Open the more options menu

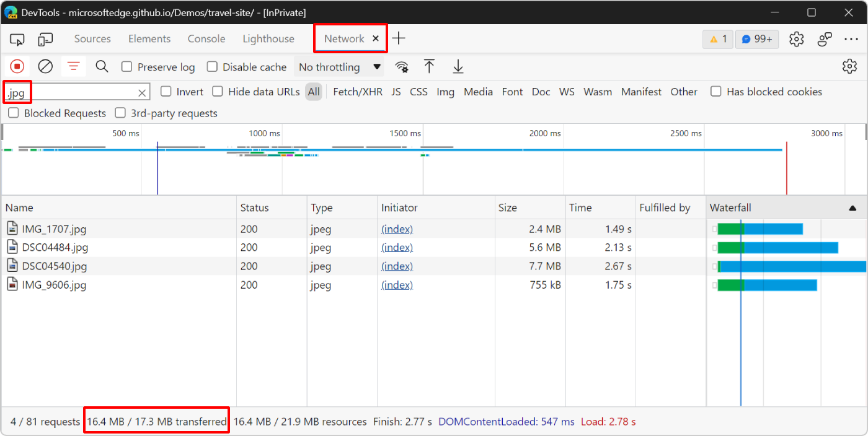pos(851,38)
